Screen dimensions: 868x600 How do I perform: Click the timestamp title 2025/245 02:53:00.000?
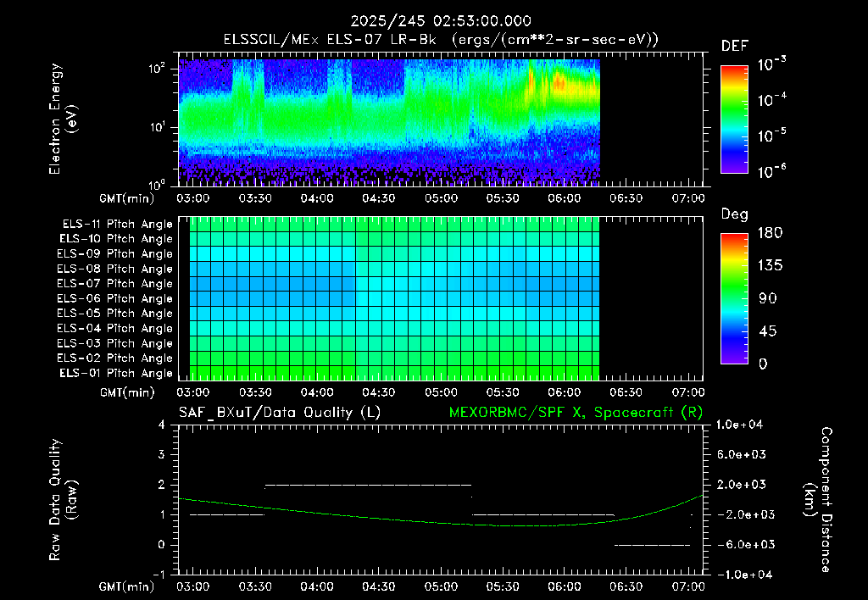(x=441, y=21)
